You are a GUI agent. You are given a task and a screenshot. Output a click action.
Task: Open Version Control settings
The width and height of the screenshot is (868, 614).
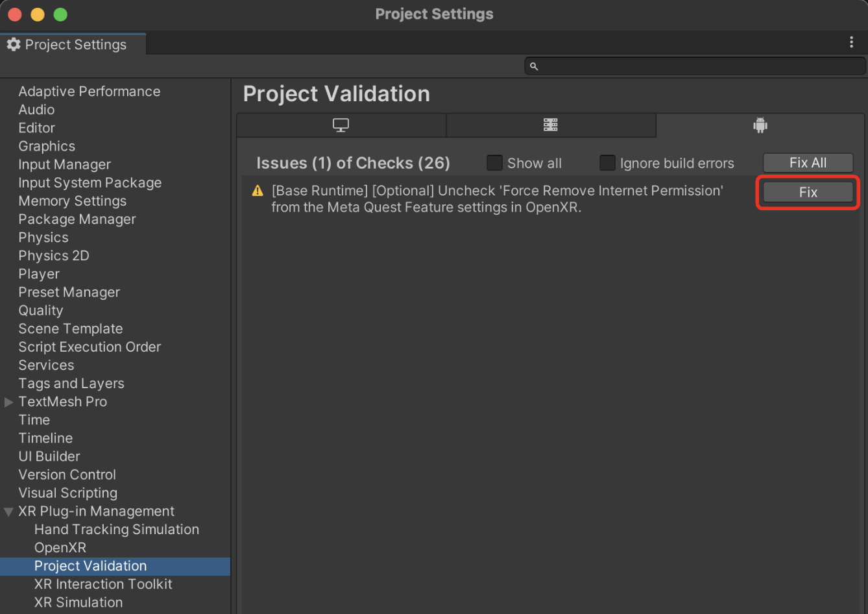(x=67, y=474)
